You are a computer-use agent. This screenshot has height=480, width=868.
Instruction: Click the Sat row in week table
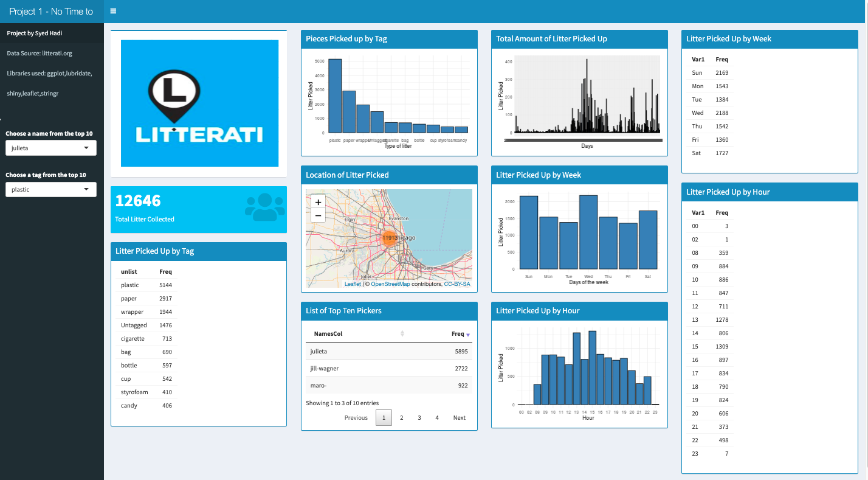tap(711, 153)
